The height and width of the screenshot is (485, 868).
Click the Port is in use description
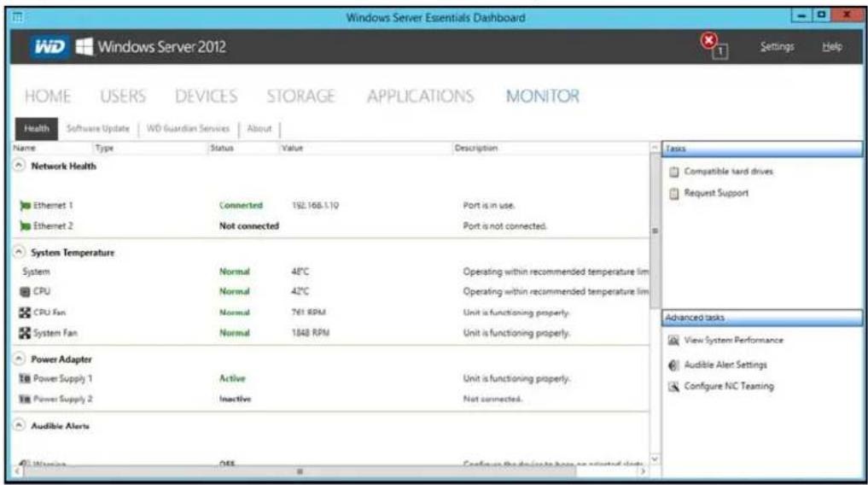[489, 206]
